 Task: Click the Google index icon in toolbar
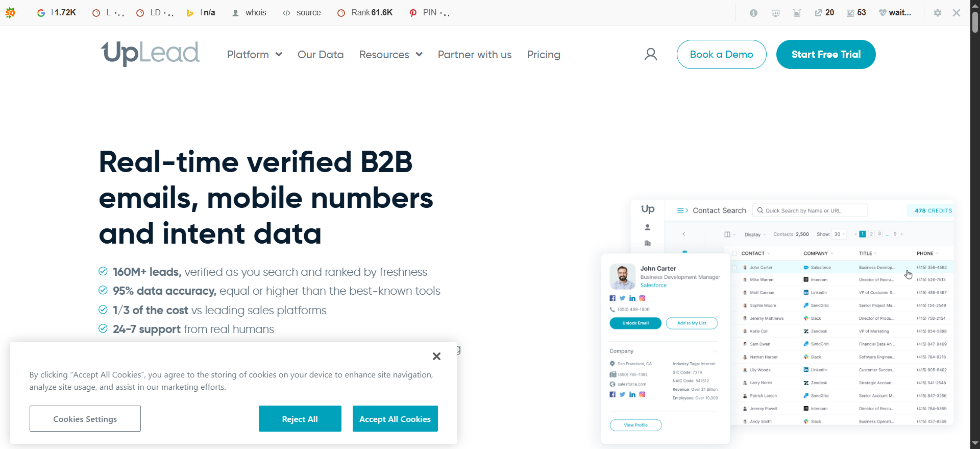tap(41, 13)
